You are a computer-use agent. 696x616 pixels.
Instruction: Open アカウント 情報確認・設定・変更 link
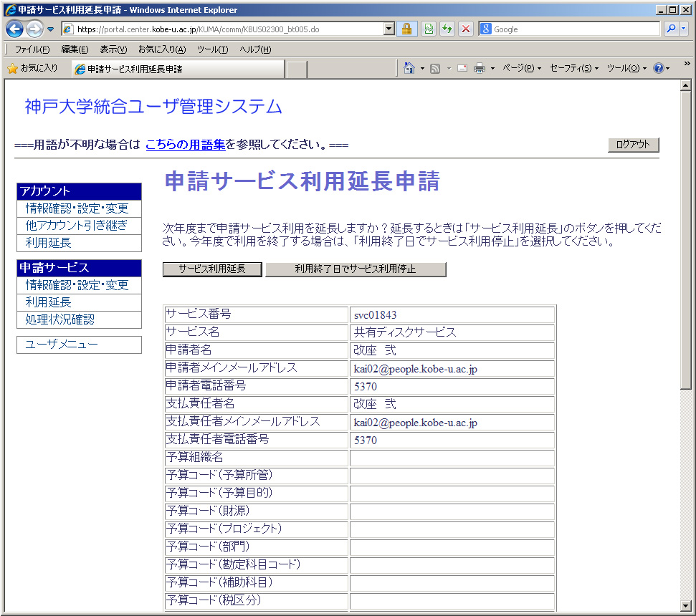tap(77, 208)
